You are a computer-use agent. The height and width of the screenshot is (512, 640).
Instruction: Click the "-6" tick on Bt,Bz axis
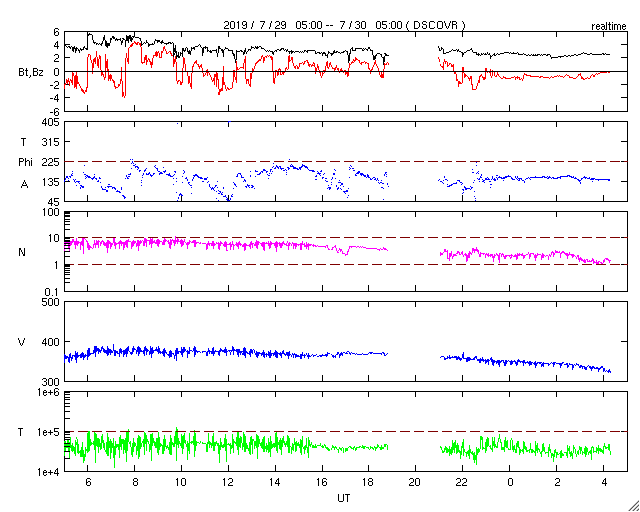[x=54, y=112]
